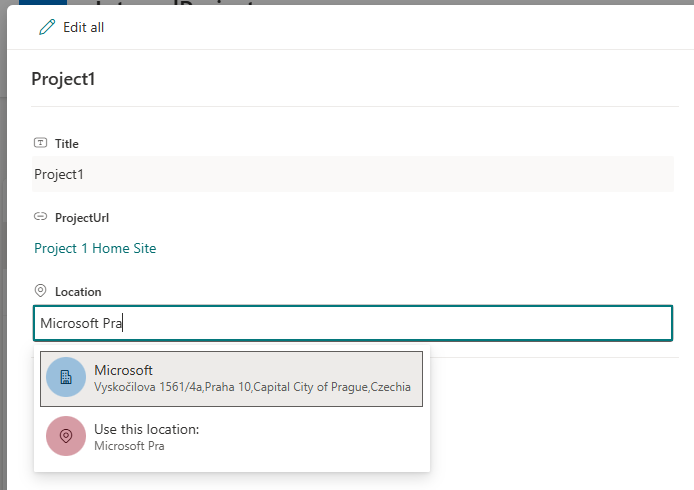Click the page title behind the panel

click(x=180, y=3)
